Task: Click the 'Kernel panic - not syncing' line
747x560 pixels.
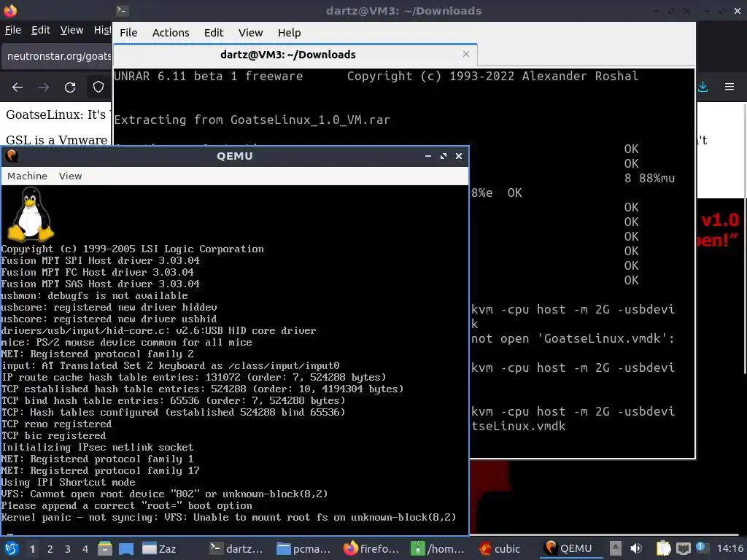Action: pos(228,517)
